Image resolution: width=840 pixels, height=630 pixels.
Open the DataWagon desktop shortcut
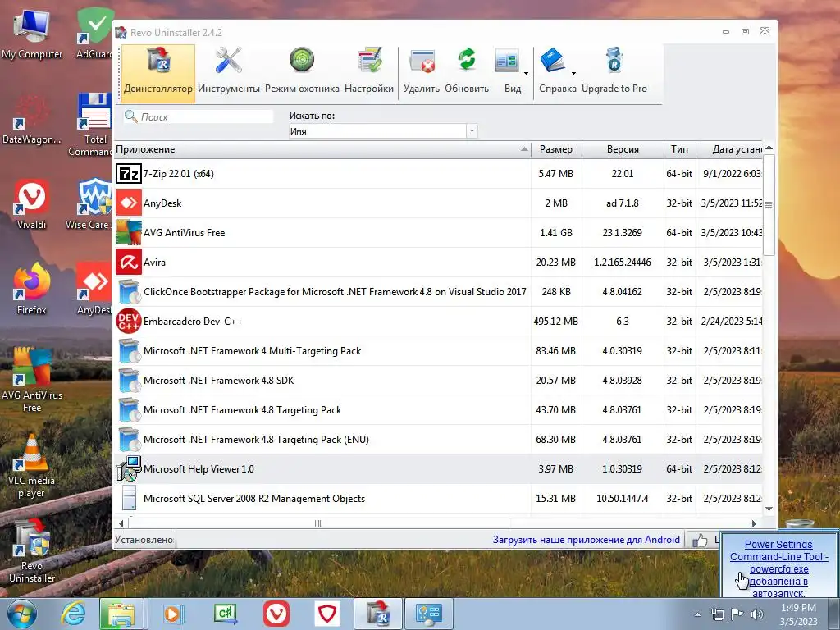click(x=32, y=120)
